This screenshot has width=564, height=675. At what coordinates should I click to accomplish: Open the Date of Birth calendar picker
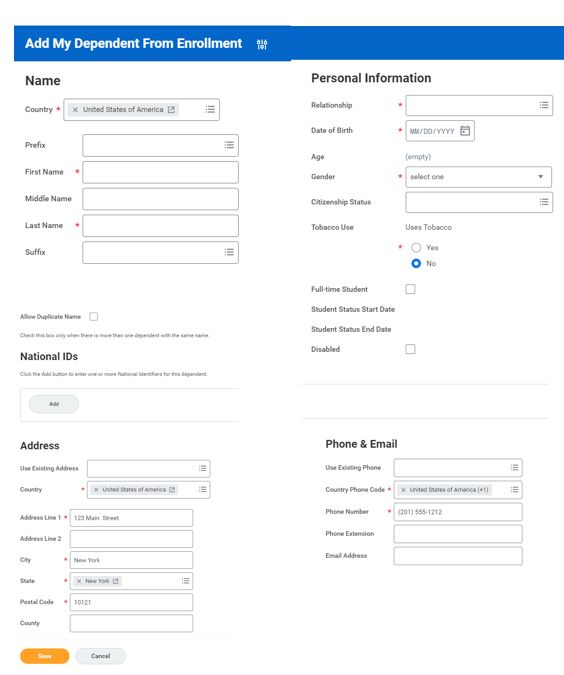pos(465,130)
